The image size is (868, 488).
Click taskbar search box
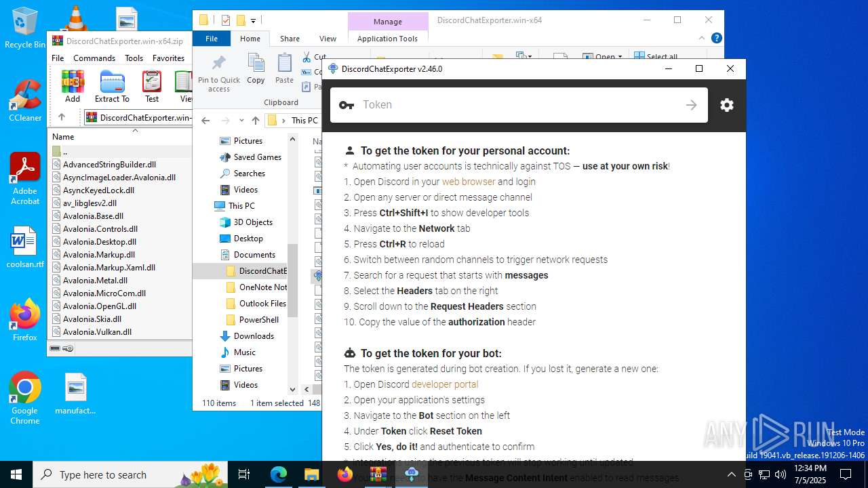click(x=130, y=474)
